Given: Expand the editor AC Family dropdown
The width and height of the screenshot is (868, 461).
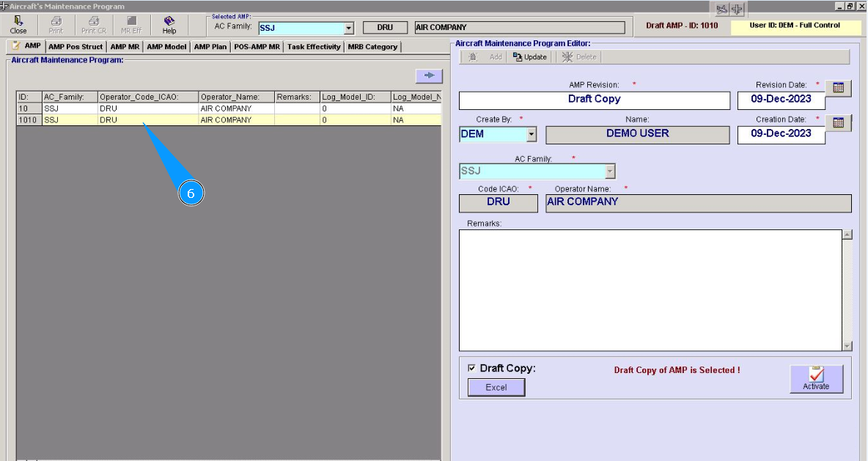Looking at the screenshot, I should point(610,172).
